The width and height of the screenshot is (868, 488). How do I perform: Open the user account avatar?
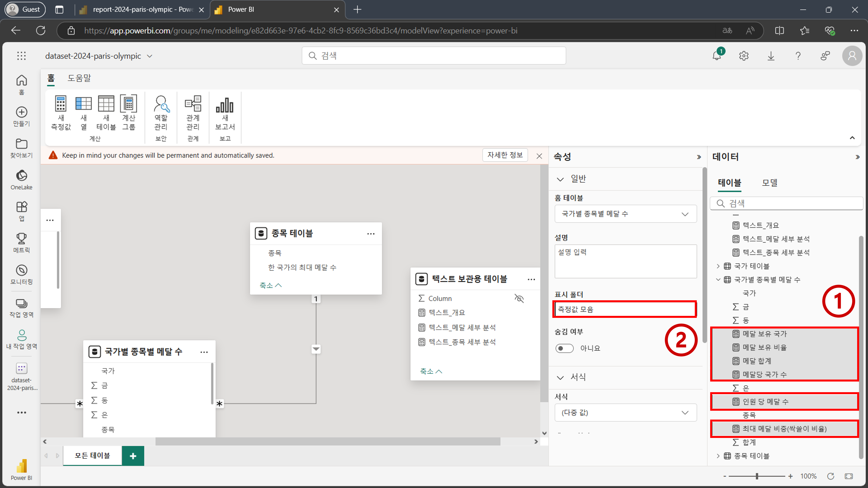pyautogui.click(x=852, y=56)
